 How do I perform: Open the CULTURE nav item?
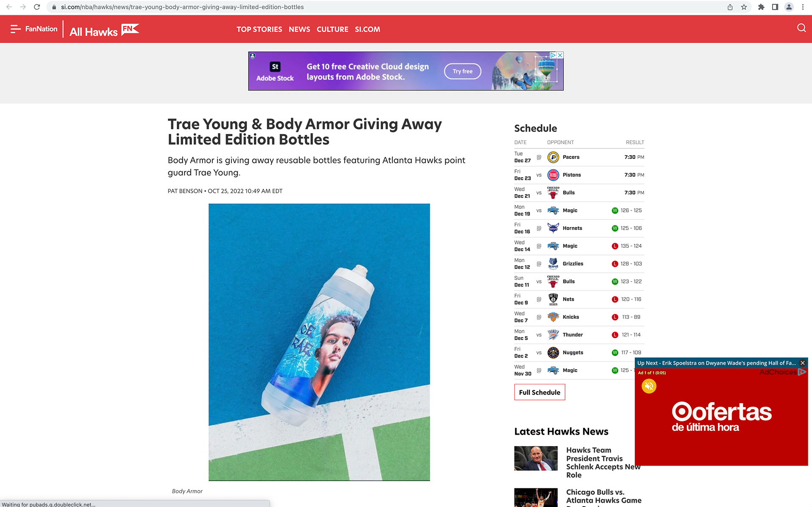[332, 29]
